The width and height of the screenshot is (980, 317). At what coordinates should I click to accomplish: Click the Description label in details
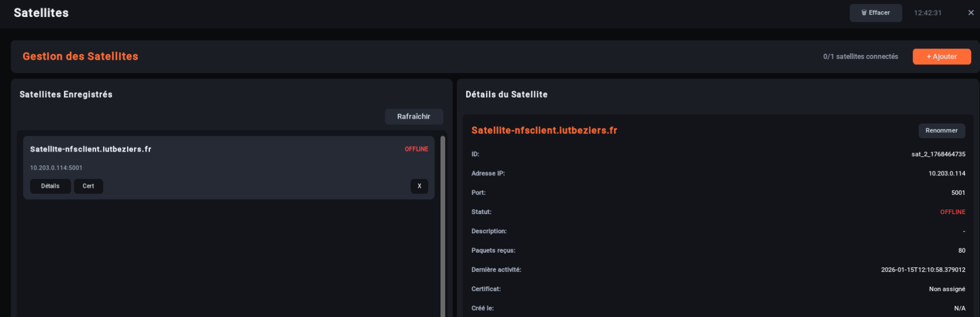coord(489,232)
